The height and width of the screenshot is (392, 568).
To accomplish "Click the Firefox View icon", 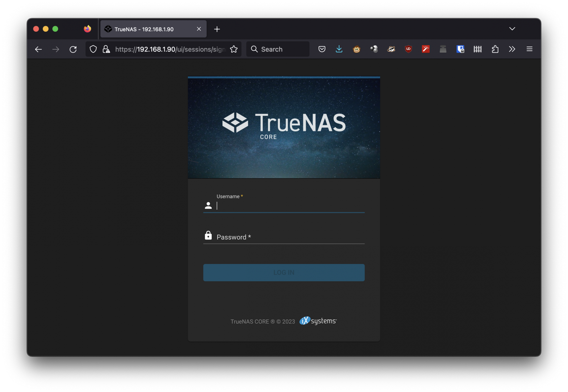I will (87, 29).
